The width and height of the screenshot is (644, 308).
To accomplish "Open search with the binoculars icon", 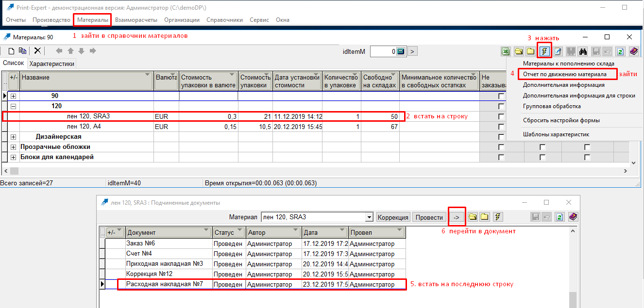I will [x=584, y=51].
